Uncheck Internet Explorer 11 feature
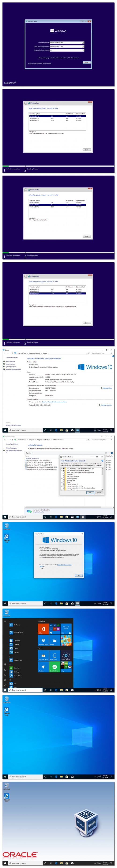 tap(64, 484)
